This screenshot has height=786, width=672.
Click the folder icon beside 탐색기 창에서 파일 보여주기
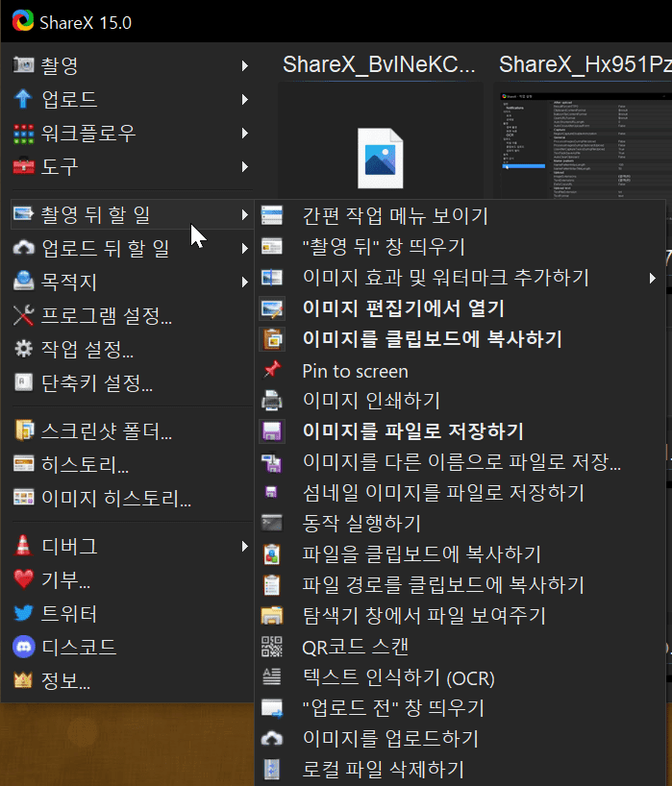click(272, 616)
